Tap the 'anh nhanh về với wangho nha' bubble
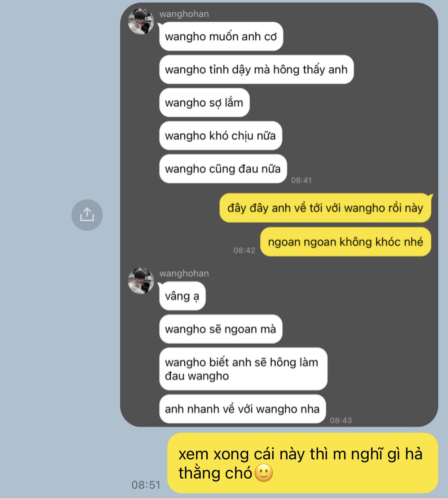 (242, 409)
